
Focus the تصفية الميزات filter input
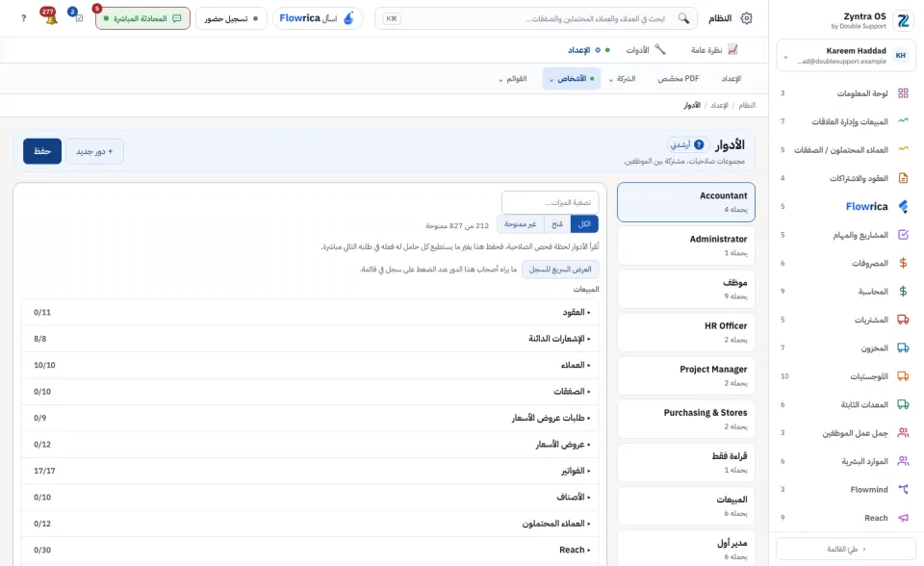coord(551,202)
